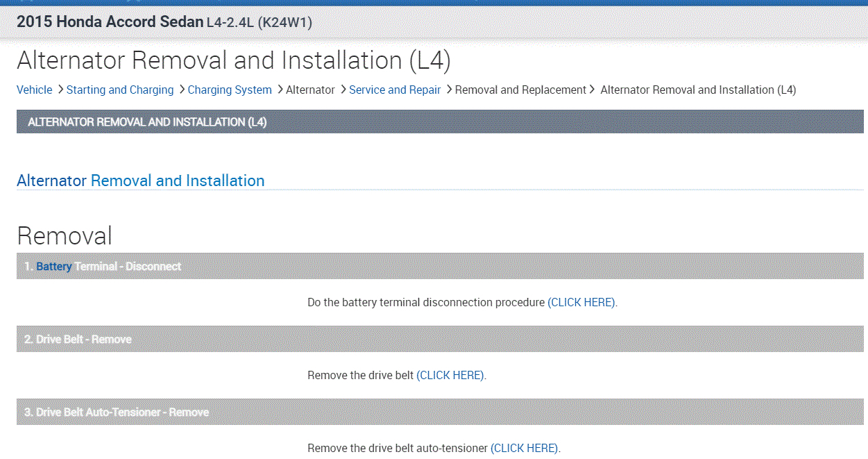Select the Alternator breadcrumb item

[310, 90]
